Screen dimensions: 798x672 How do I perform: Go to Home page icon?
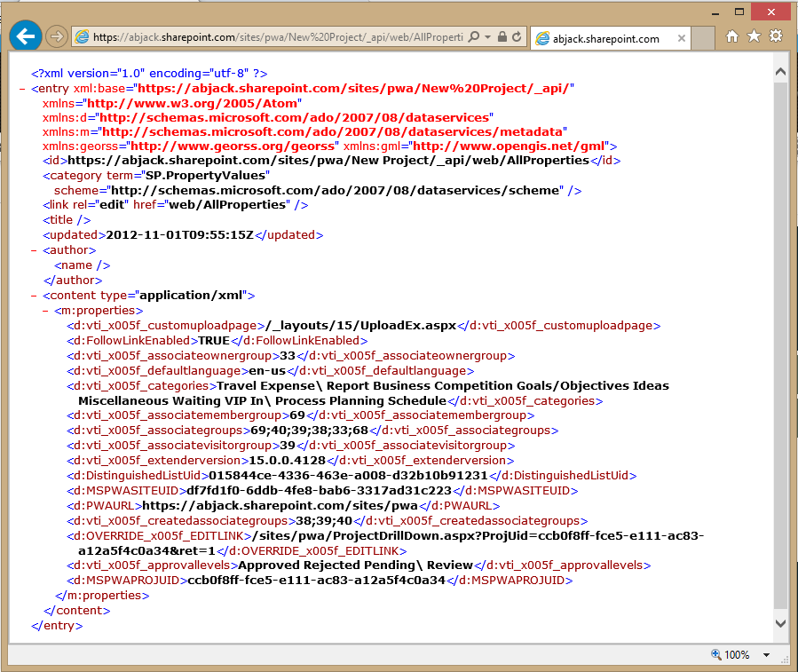coord(731,36)
